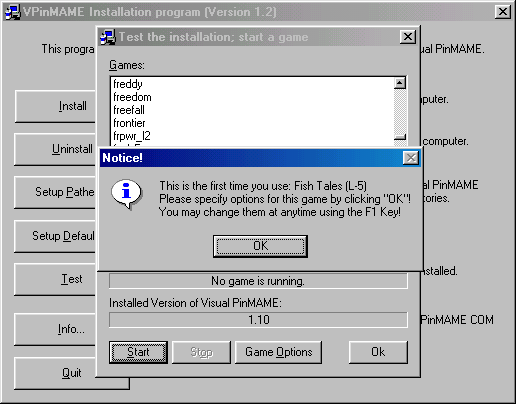Click the Quit button
This screenshot has width=516, height=404.
(x=72, y=373)
